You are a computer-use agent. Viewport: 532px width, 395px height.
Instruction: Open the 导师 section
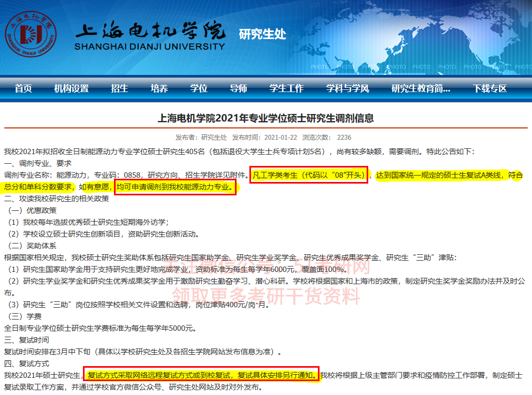point(238,89)
